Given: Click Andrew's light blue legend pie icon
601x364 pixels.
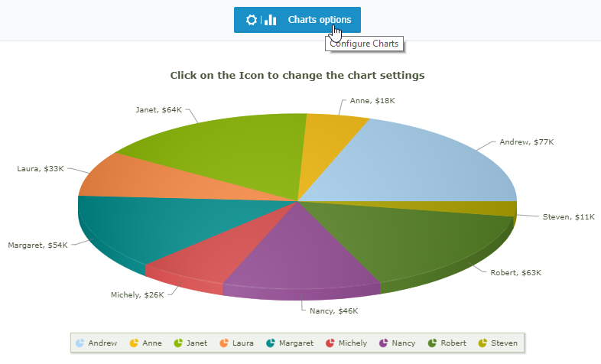Looking at the screenshot, I should coord(80,343).
